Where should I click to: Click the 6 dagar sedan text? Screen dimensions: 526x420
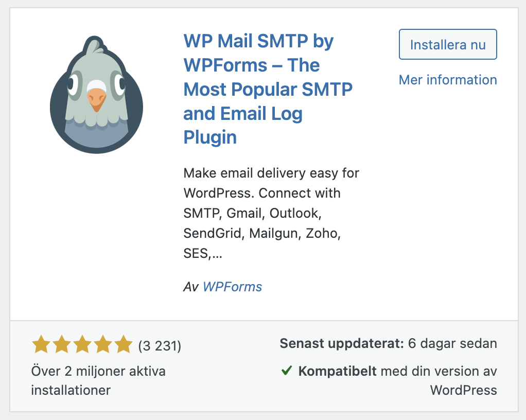(452, 343)
